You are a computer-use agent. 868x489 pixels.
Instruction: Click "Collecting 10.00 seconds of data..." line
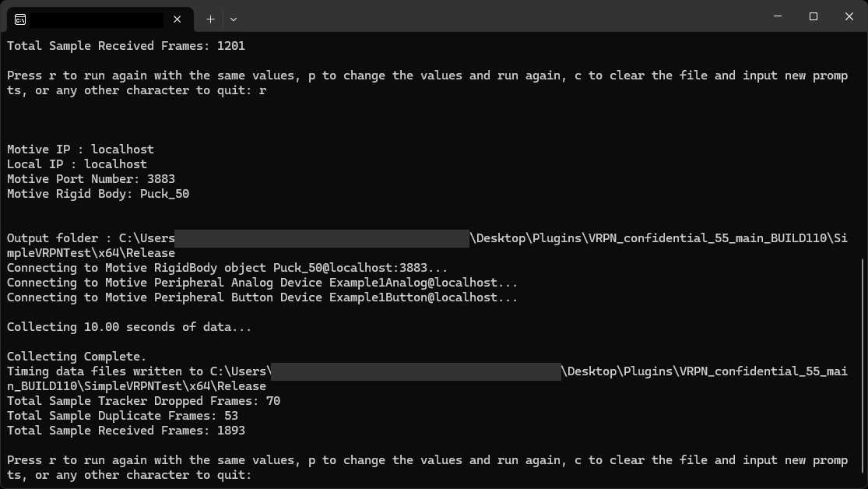(129, 327)
